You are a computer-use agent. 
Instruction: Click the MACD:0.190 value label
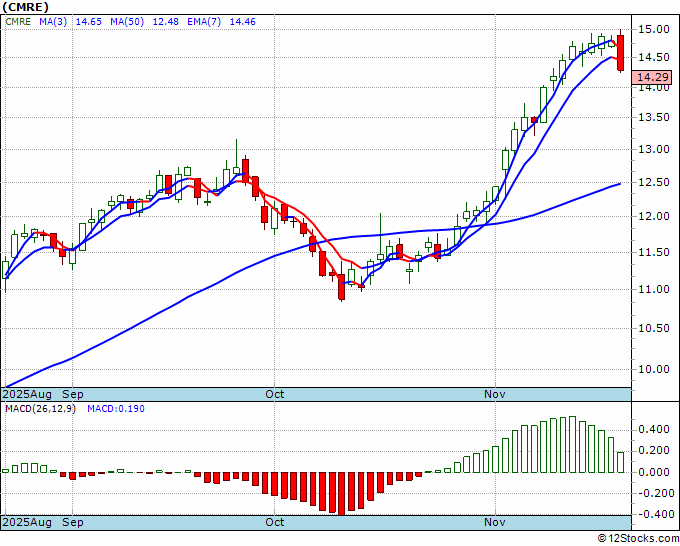click(116, 409)
